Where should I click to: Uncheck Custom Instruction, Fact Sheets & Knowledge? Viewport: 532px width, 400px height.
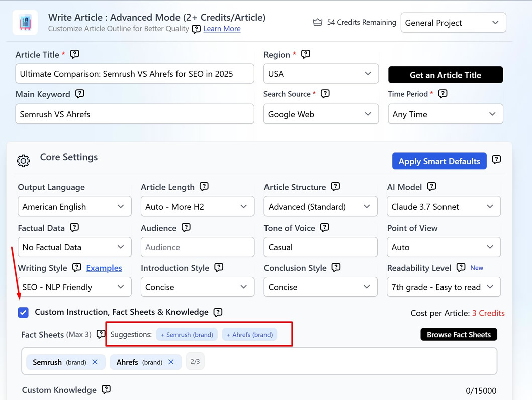24,312
